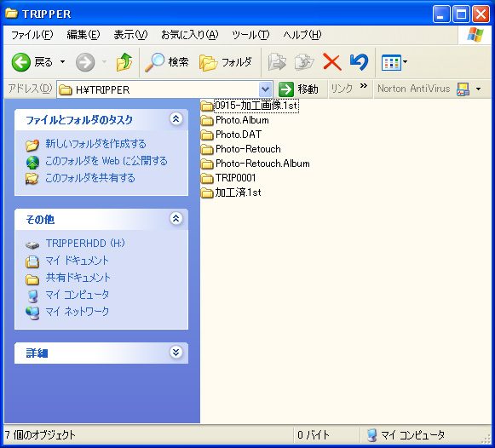Expand the address bar dropdown
Screen dimensions: 495x448
(x=266, y=89)
